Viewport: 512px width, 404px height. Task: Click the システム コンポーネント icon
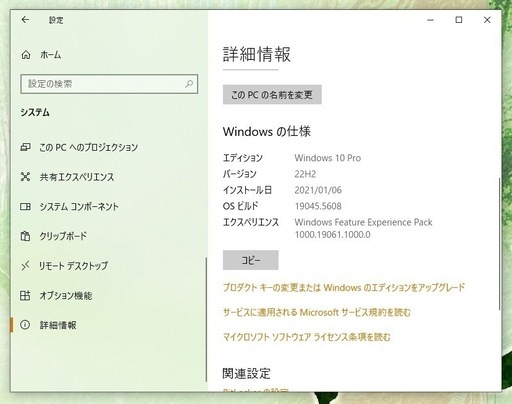click(x=26, y=206)
